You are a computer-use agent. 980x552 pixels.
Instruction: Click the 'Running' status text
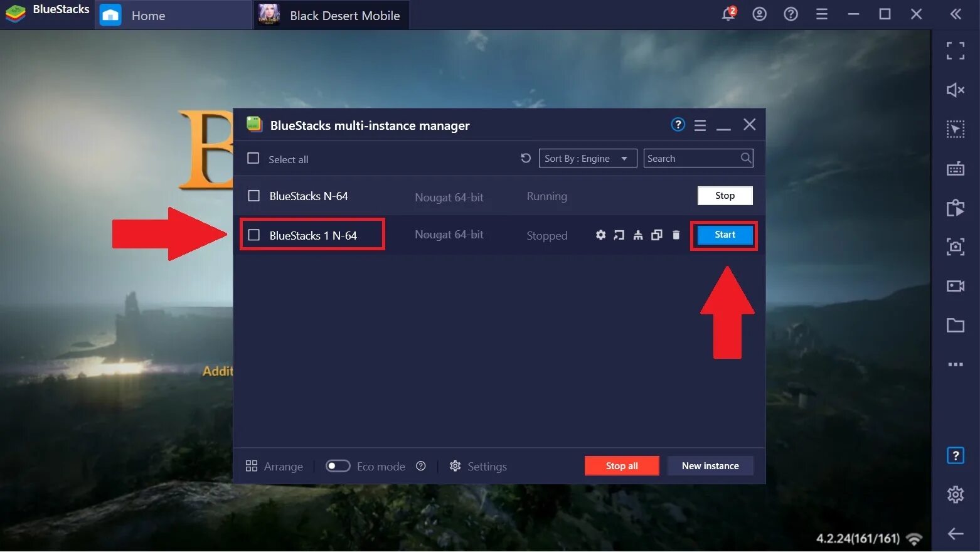coord(546,196)
